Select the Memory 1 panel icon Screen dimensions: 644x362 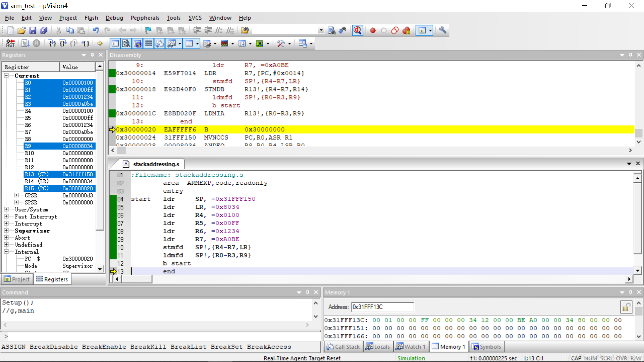[x=436, y=347]
